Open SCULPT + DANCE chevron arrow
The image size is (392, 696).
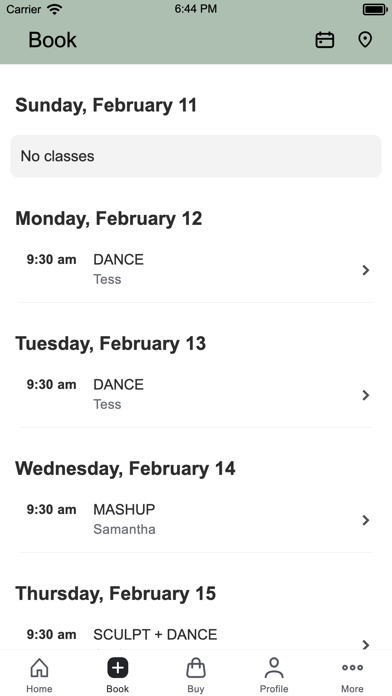365,645
